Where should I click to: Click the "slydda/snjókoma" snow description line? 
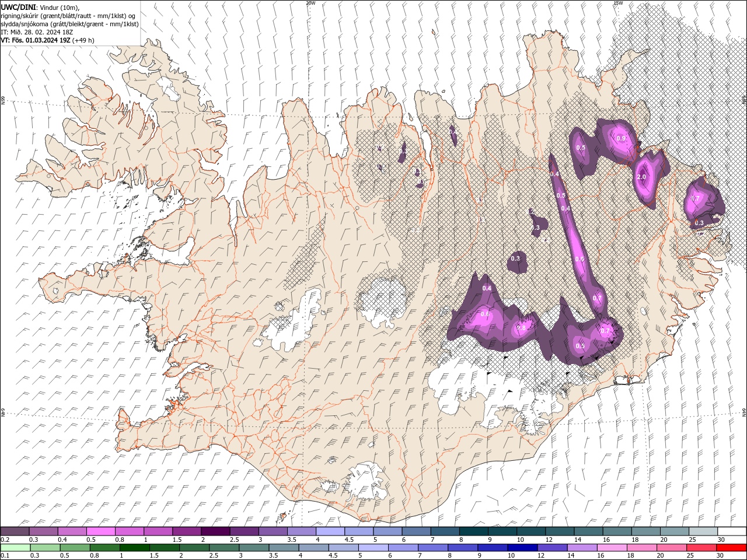point(69,24)
